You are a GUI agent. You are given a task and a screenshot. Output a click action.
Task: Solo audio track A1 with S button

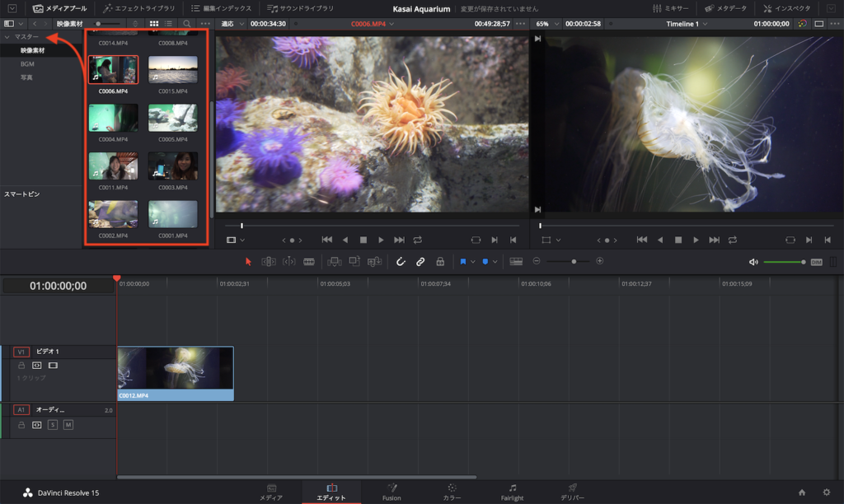coord(53,425)
